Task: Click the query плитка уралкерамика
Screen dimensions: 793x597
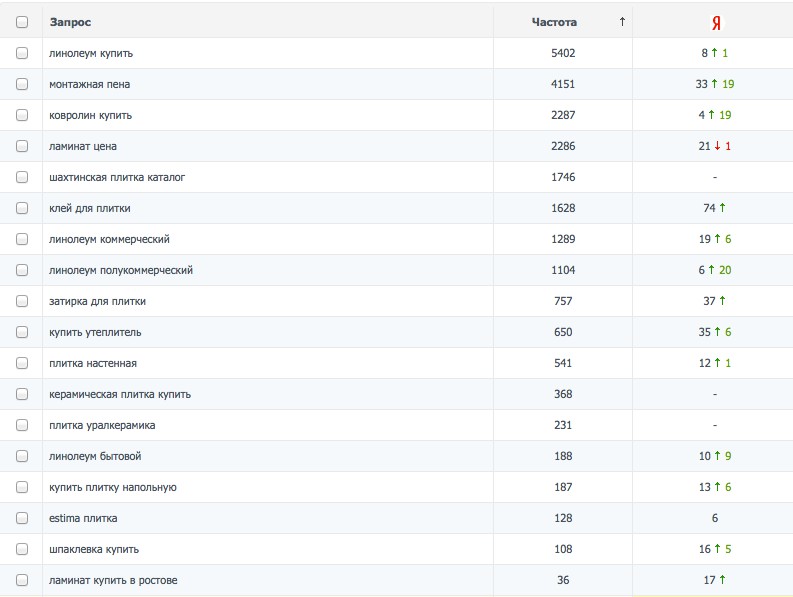Action: click(x=102, y=425)
